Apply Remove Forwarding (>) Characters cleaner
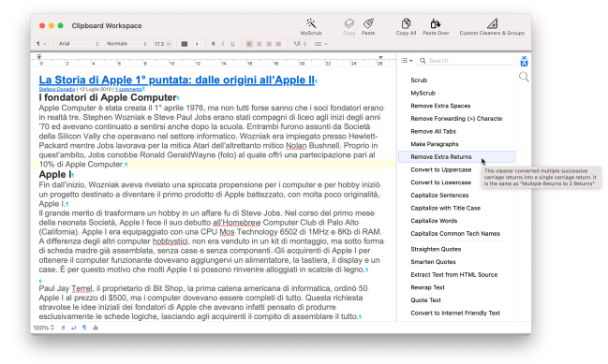608x364 pixels. pos(456,119)
